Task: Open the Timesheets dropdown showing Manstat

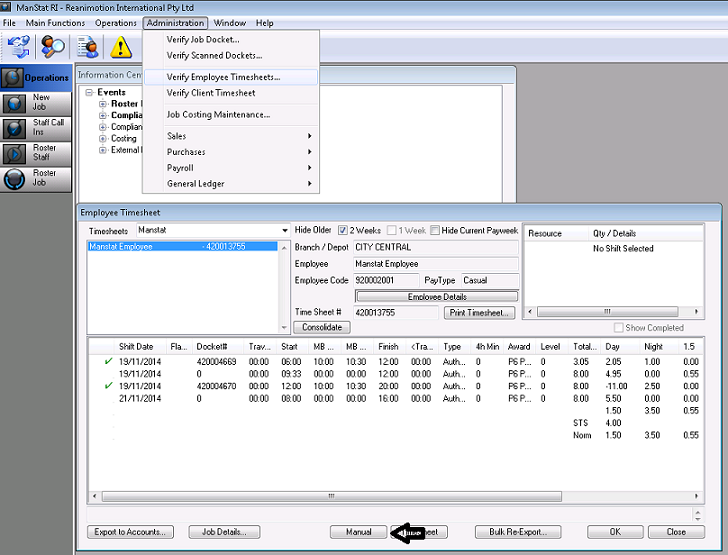Action: click(282, 230)
